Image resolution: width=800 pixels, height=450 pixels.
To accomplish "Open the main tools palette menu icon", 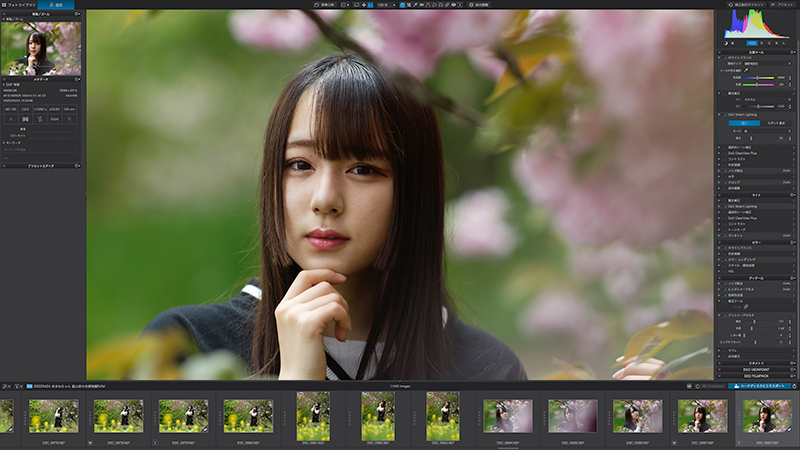I will point(792,52).
